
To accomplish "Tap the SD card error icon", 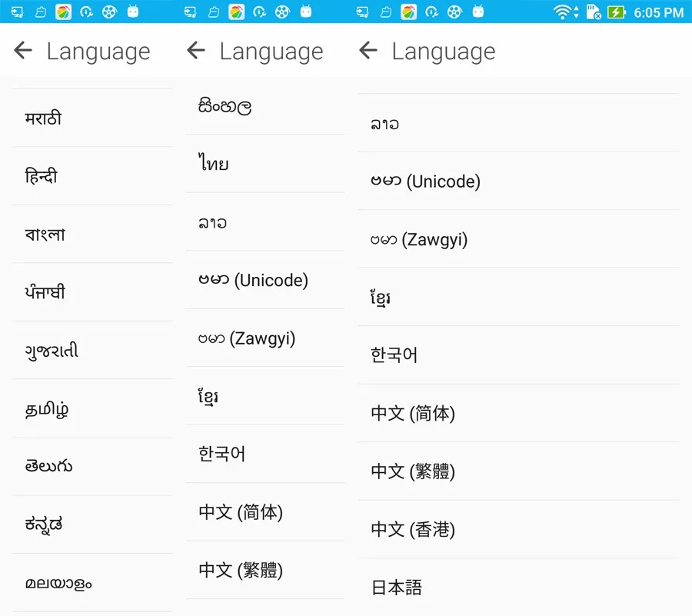I will pos(594,12).
